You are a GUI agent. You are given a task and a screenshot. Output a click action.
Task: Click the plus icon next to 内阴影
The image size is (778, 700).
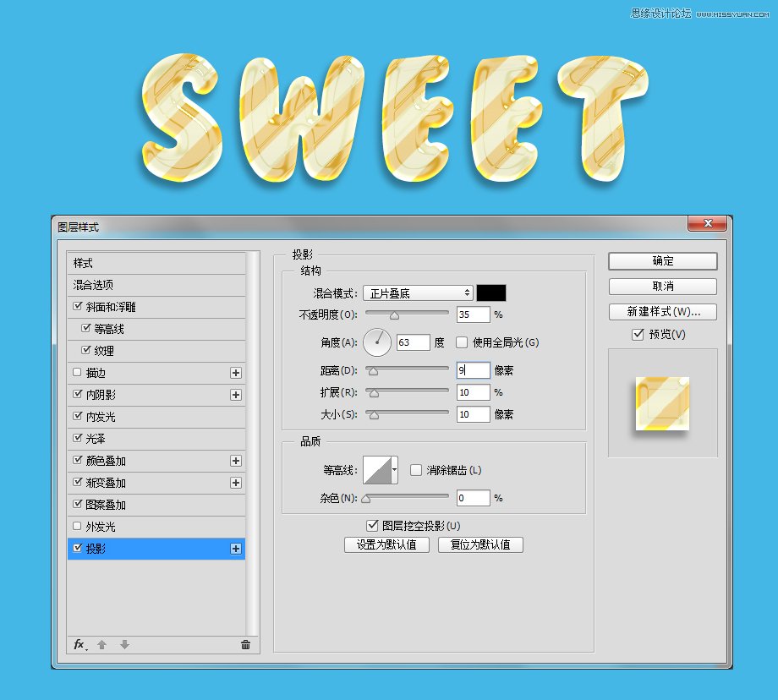pos(237,394)
